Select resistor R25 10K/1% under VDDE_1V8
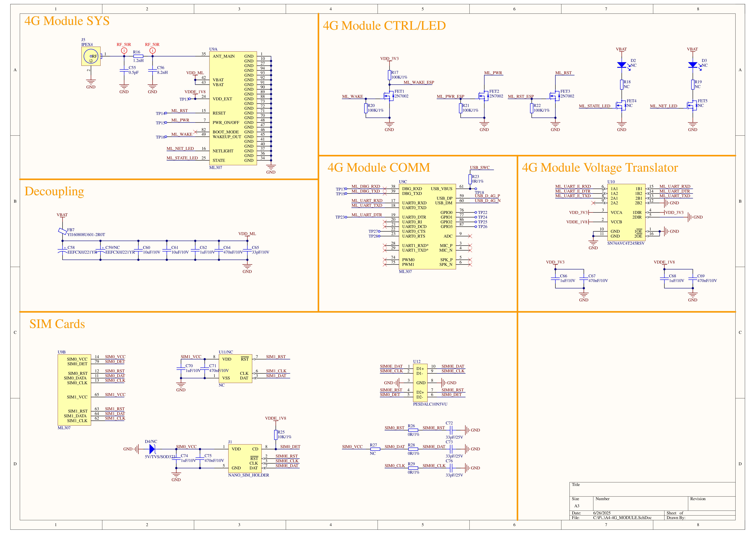Viewport: 756px width, 534px height. (x=276, y=435)
